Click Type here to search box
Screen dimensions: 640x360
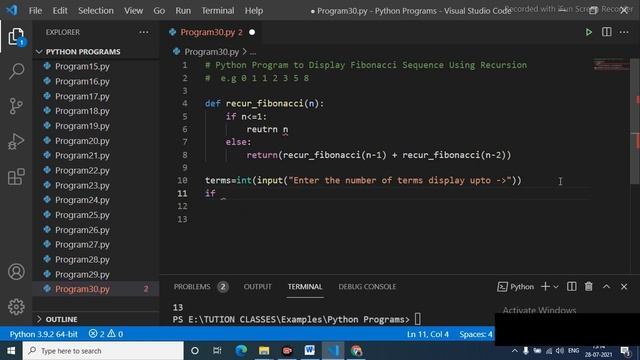tap(103, 351)
